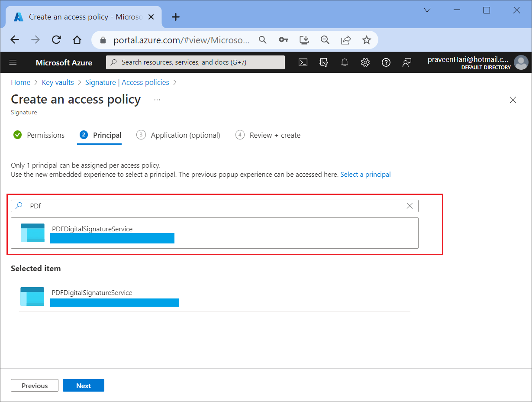Bookmark this page with star icon
This screenshot has width=532, height=402.
(367, 40)
